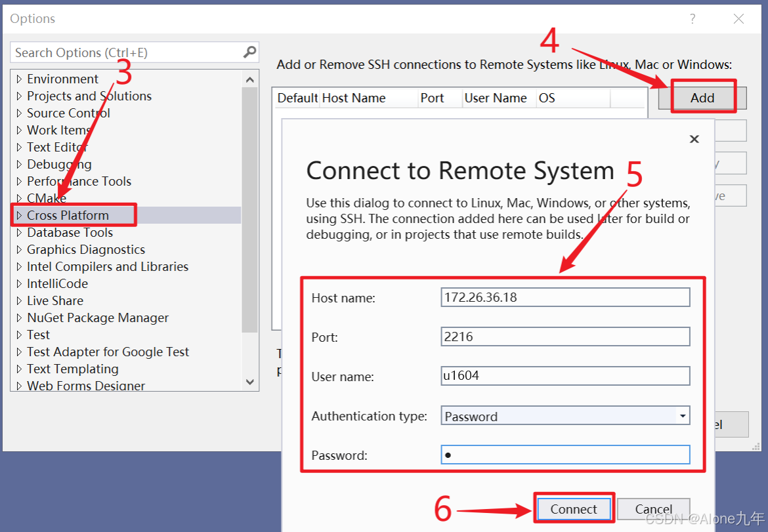
Task: Select the CMake settings category
Action: (x=47, y=198)
